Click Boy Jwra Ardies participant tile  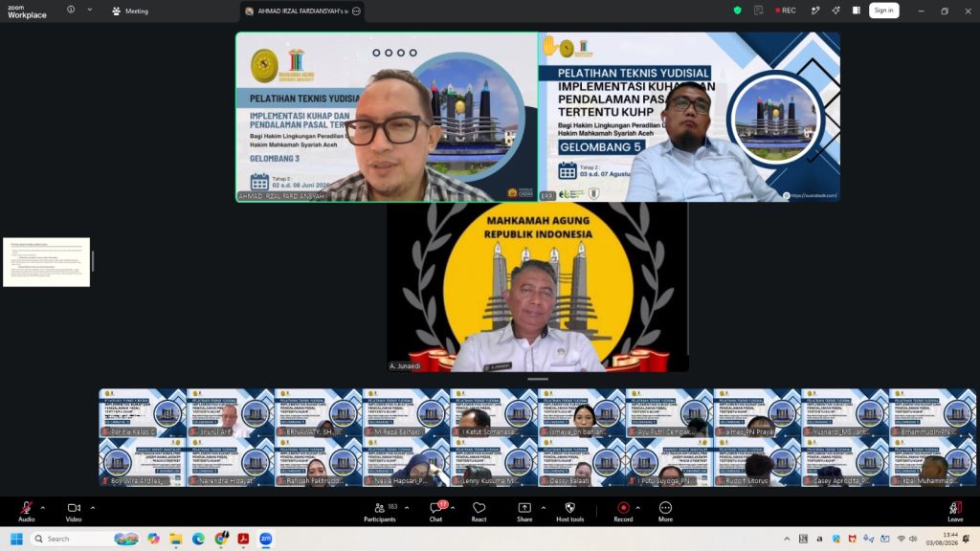143,462
